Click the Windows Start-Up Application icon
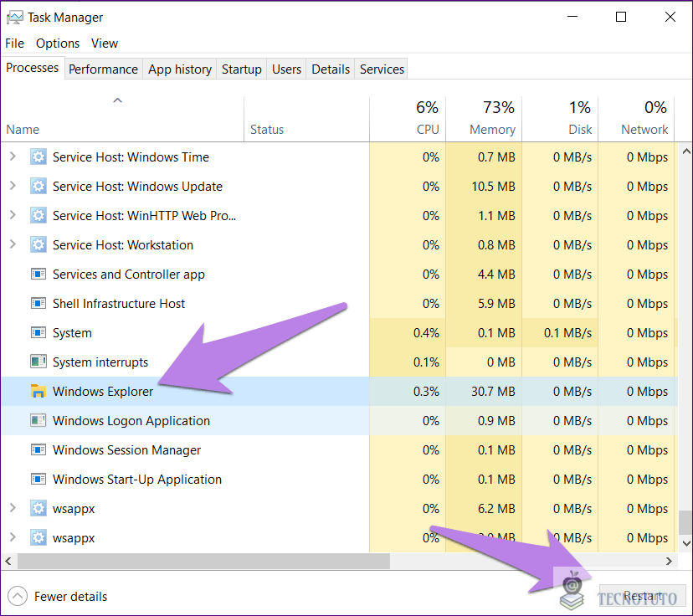 pos(38,479)
